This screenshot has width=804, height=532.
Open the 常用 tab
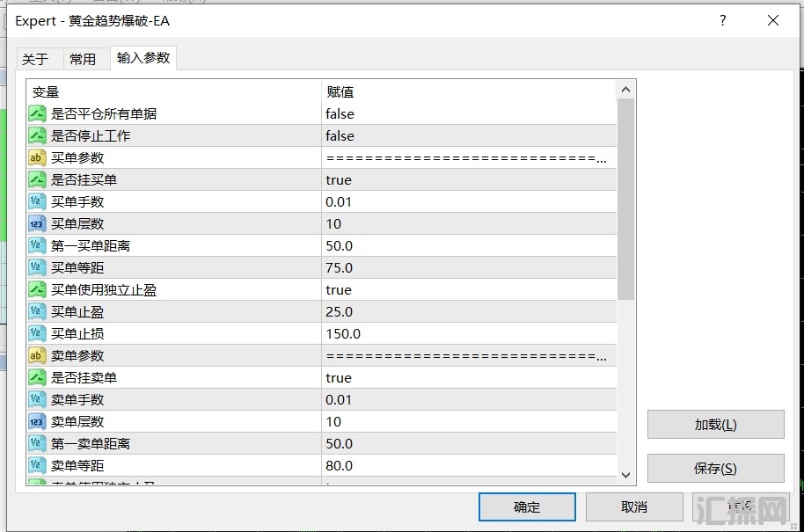83,59
